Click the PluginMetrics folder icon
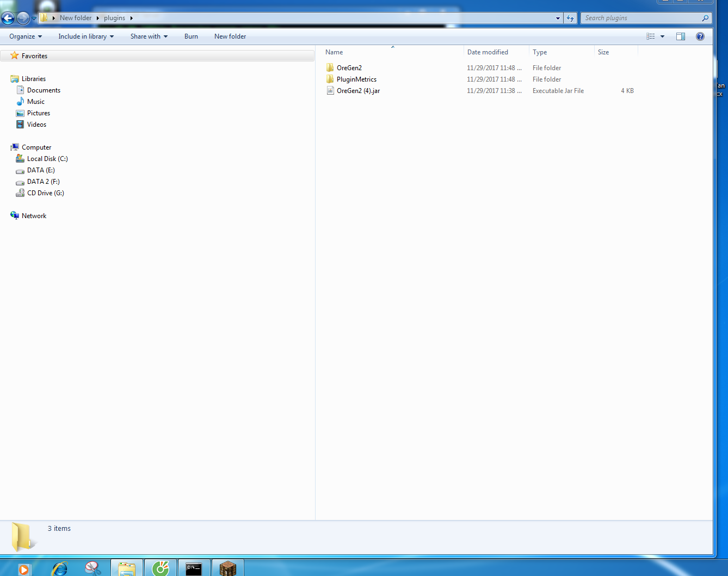The height and width of the screenshot is (576, 728). coord(330,79)
